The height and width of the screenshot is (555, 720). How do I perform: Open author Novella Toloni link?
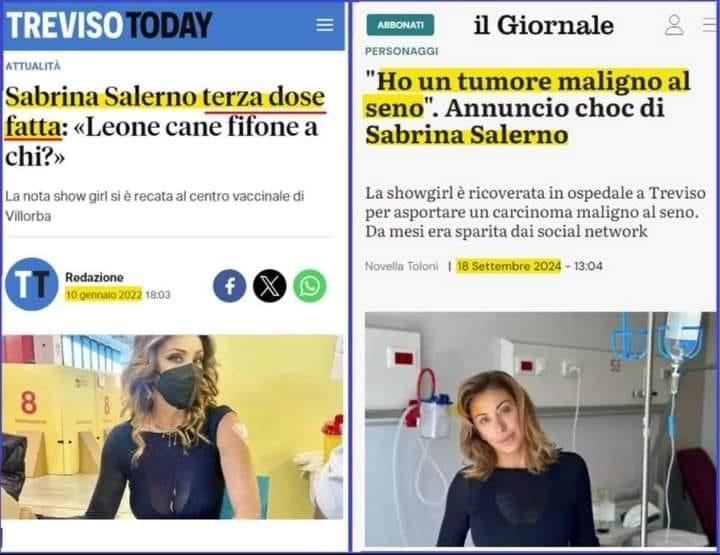401,266
